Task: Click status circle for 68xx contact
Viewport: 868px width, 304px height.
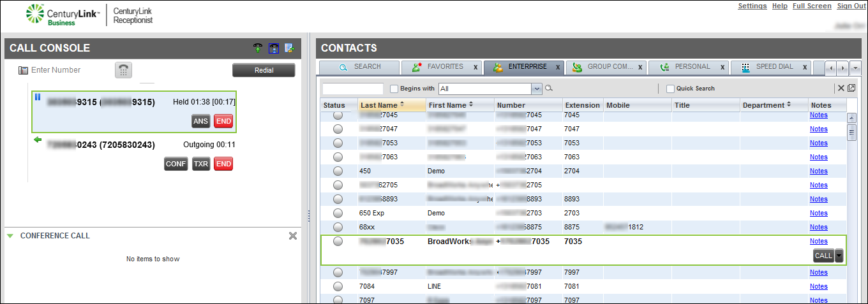Action: 338,227
